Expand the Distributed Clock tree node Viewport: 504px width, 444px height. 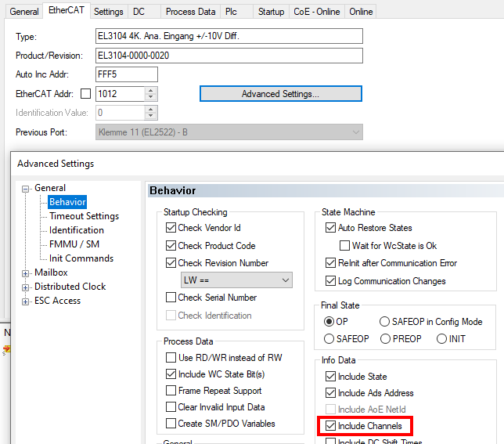[25, 287]
